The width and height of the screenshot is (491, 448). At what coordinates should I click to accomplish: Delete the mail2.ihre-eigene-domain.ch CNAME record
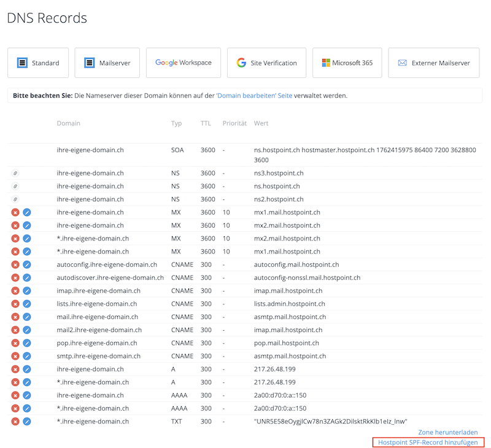(x=15, y=330)
